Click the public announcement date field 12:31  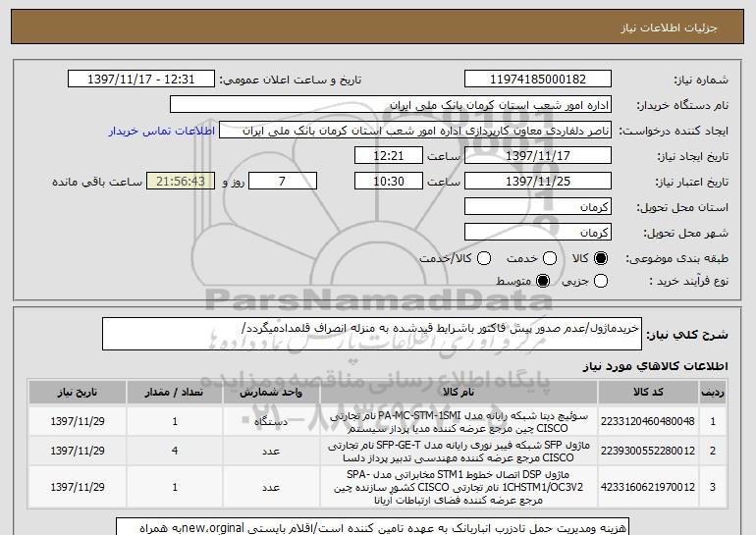141,80
